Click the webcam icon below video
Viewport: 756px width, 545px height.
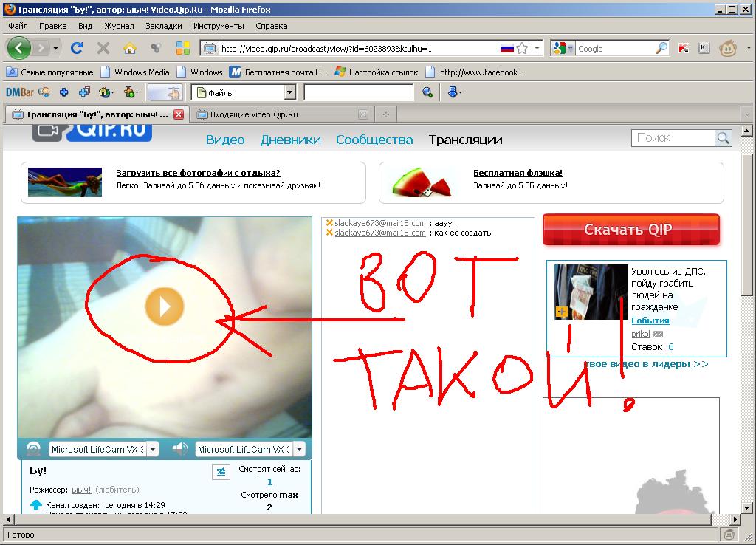pos(33,450)
